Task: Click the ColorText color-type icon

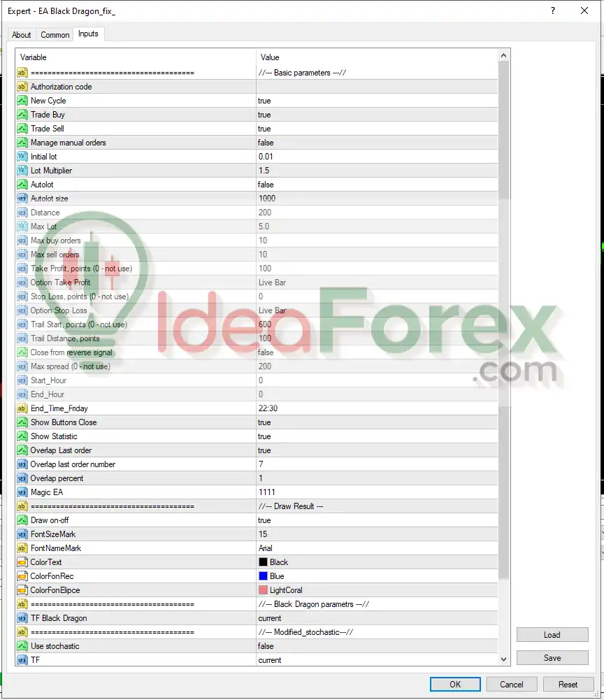Action: pos(22,562)
